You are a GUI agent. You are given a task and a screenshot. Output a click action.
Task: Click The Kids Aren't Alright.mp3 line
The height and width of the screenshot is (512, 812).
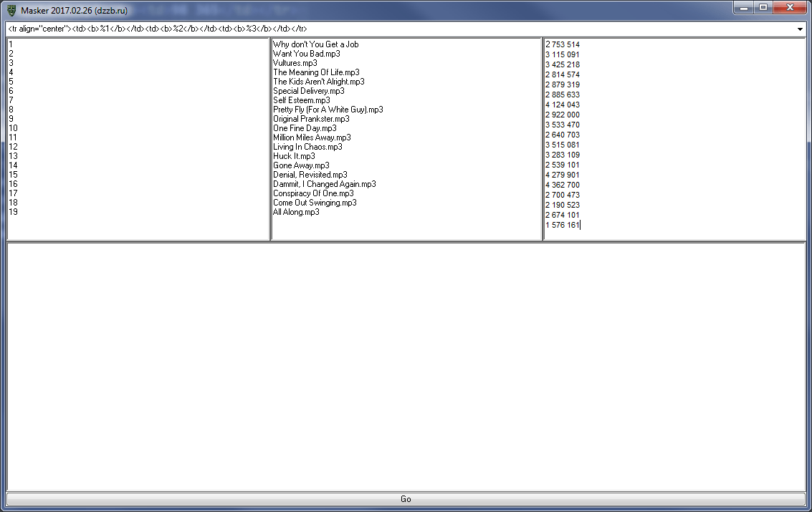pyautogui.click(x=318, y=82)
